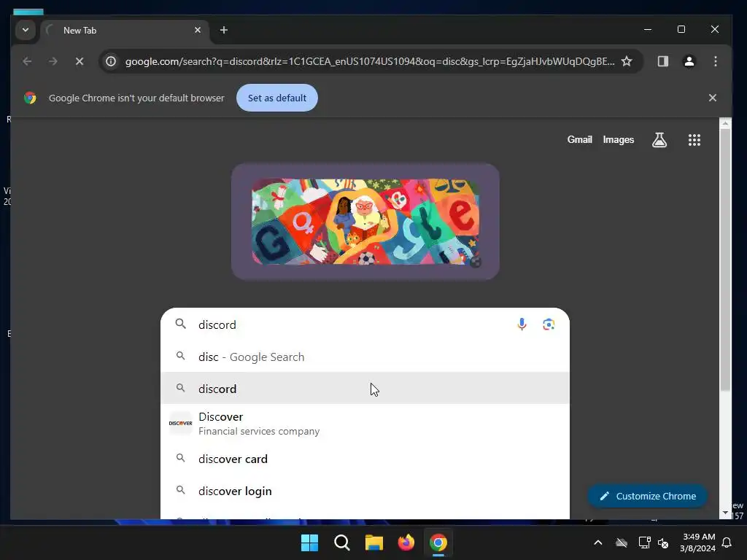Click search icon in the search box
Image resolution: width=747 pixels, height=560 pixels.
pos(181,324)
